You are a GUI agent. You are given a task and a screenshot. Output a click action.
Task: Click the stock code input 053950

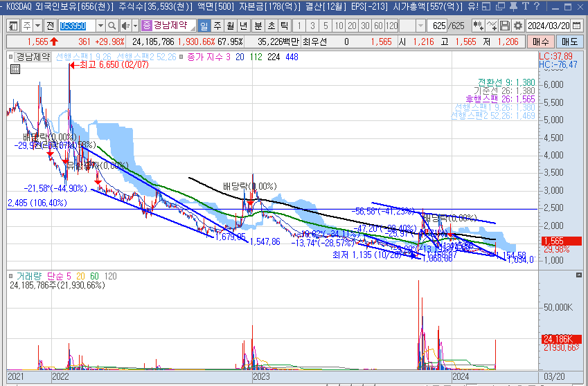(78, 26)
